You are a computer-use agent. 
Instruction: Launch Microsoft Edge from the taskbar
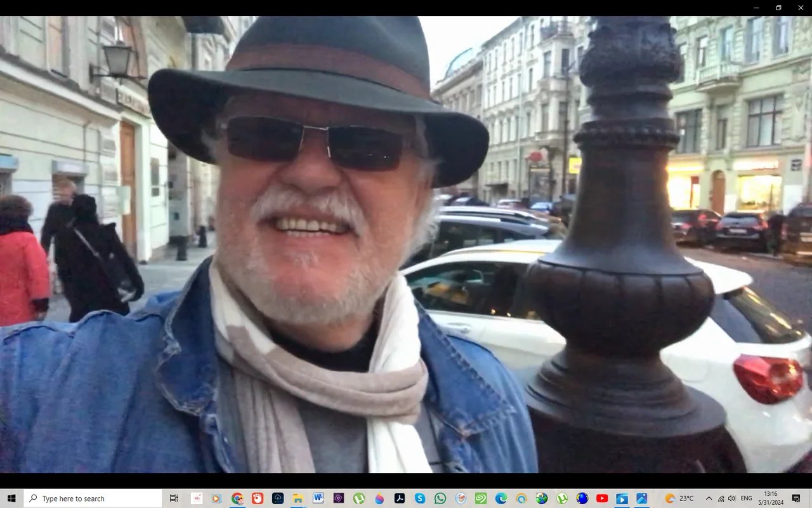coord(501,498)
